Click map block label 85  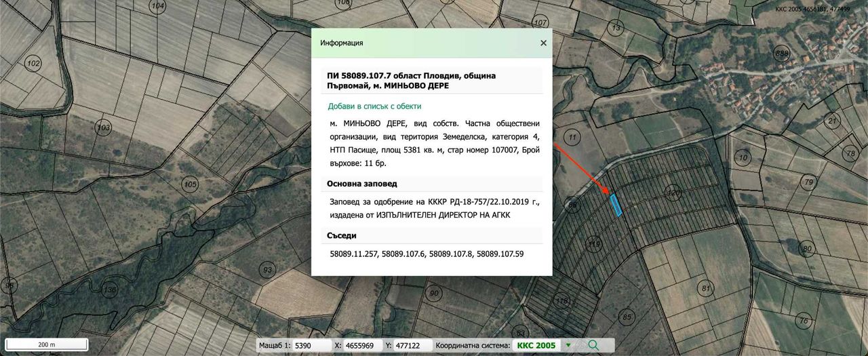(627, 317)
